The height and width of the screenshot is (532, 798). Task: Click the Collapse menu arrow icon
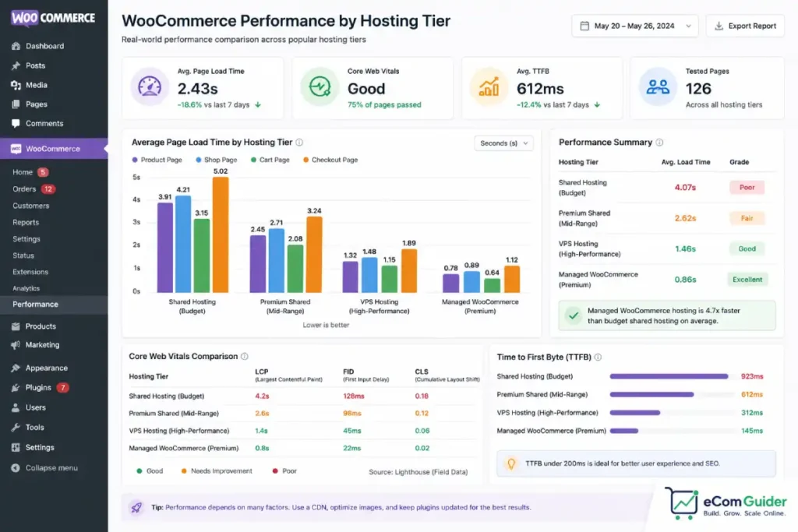(x=16, y=468)
